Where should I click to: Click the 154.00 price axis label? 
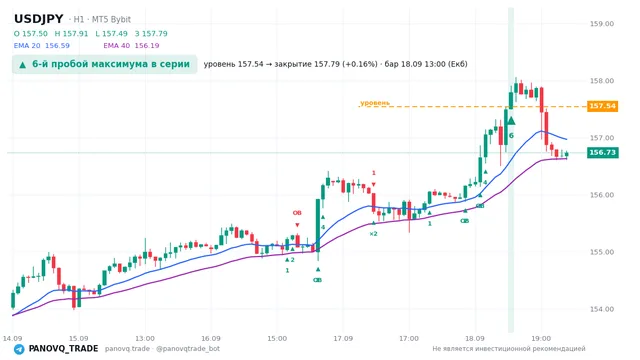click(602, 309)
